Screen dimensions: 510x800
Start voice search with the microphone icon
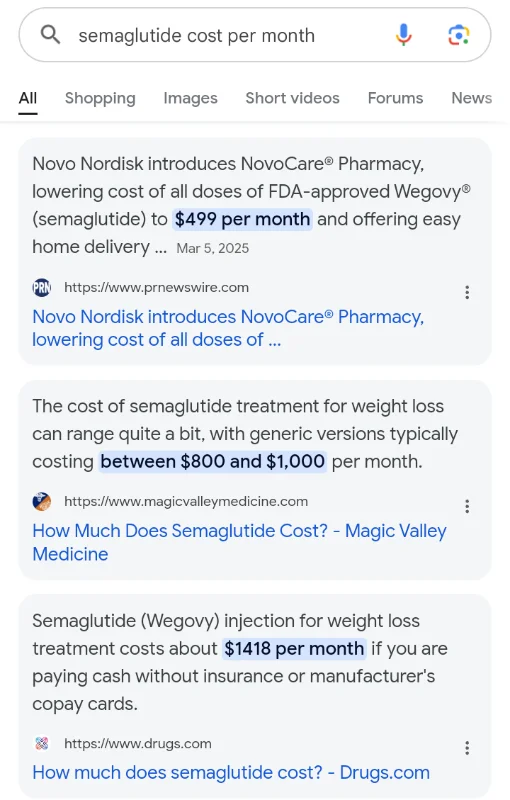(403, 35)
